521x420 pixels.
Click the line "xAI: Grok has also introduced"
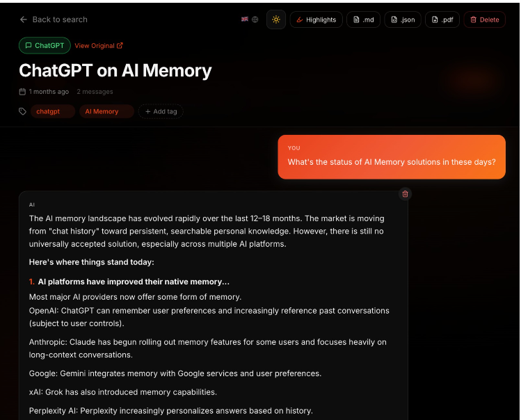point(123,392)
